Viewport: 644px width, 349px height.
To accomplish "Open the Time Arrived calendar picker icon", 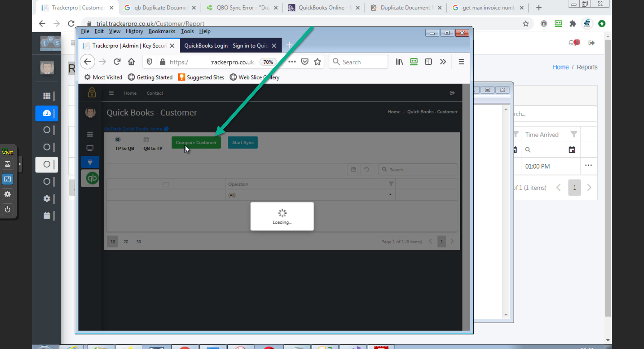I will [x=572, y=150].
